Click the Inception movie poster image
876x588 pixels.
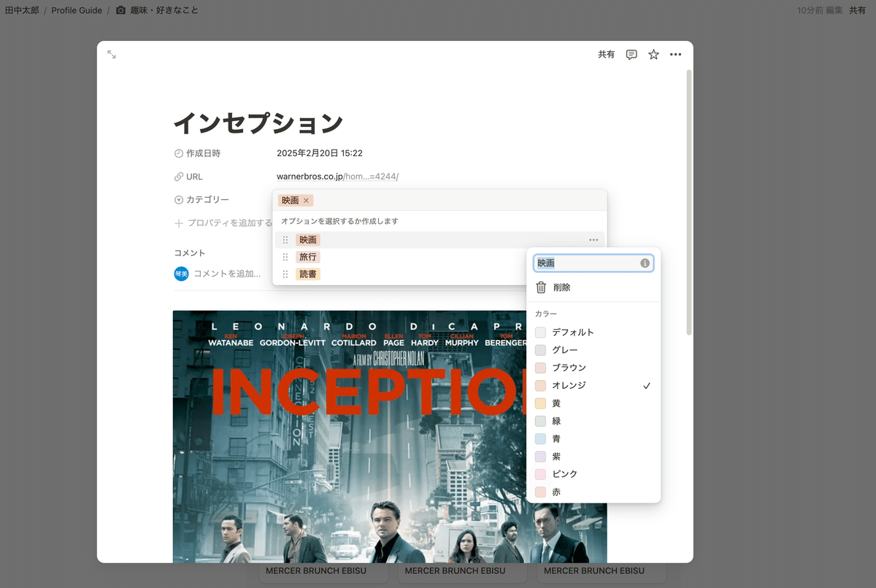[390, 436]
